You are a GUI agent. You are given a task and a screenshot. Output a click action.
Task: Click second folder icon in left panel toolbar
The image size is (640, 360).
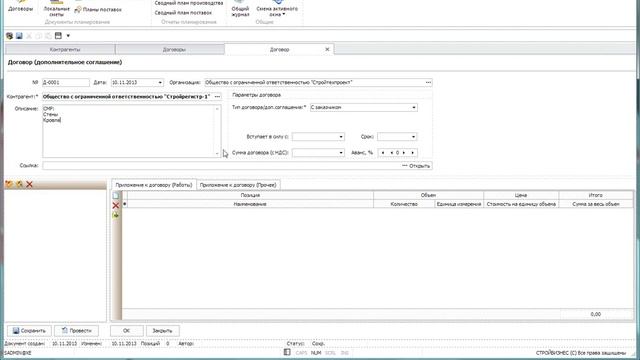[19, 184]
